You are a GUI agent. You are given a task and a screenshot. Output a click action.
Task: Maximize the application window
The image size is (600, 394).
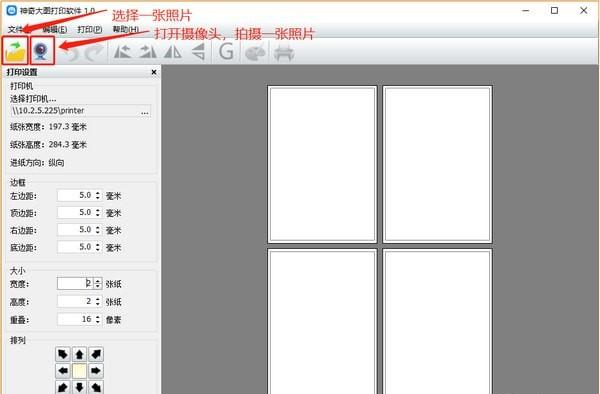coord(554,11)
